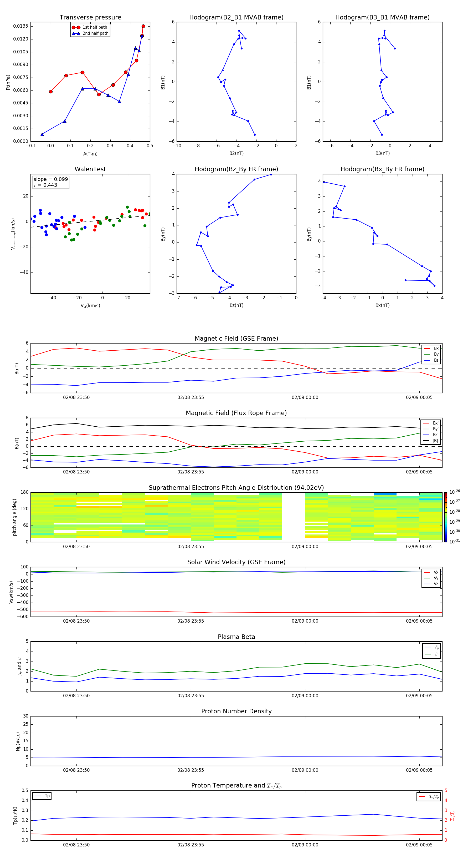
Task: Click 'A(T·m)' x-axis label
Action: pyautogui.click(x=90, y=154)
